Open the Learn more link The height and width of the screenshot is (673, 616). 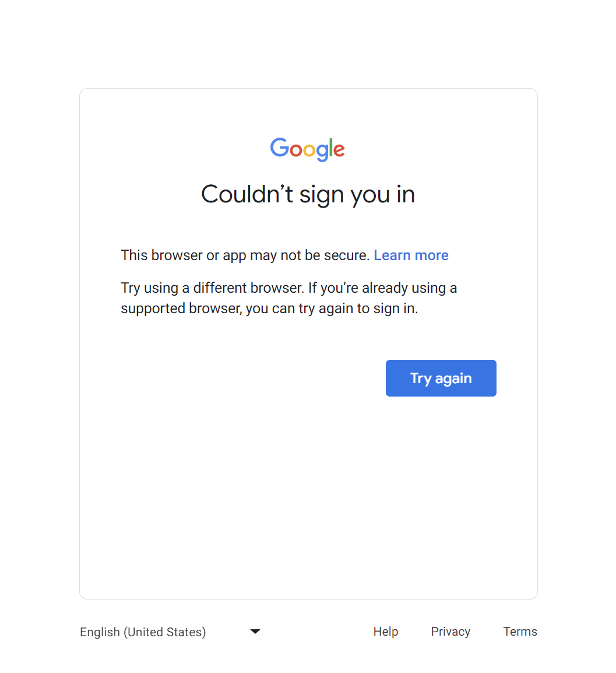(411, 255)
